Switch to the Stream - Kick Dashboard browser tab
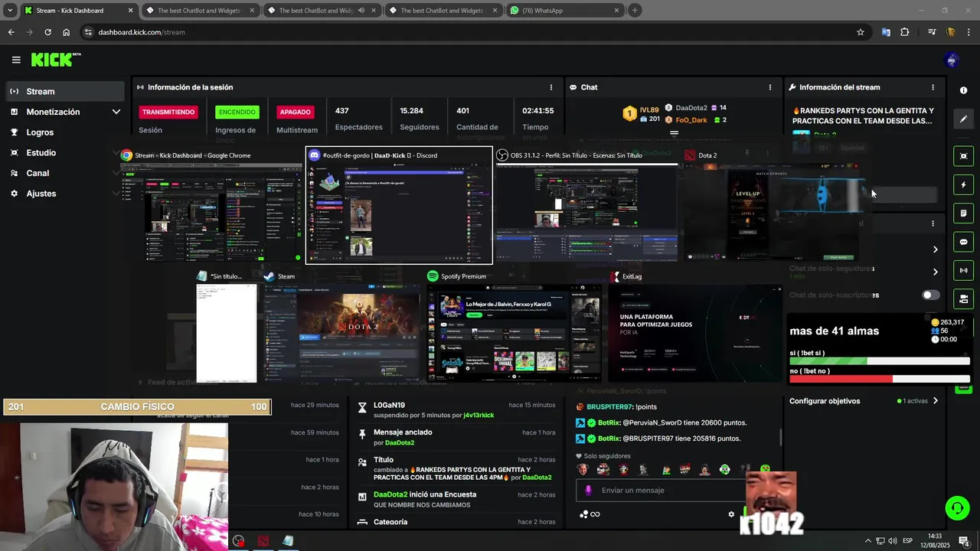This screenshot has width=980, height=551. click(77, 11)
